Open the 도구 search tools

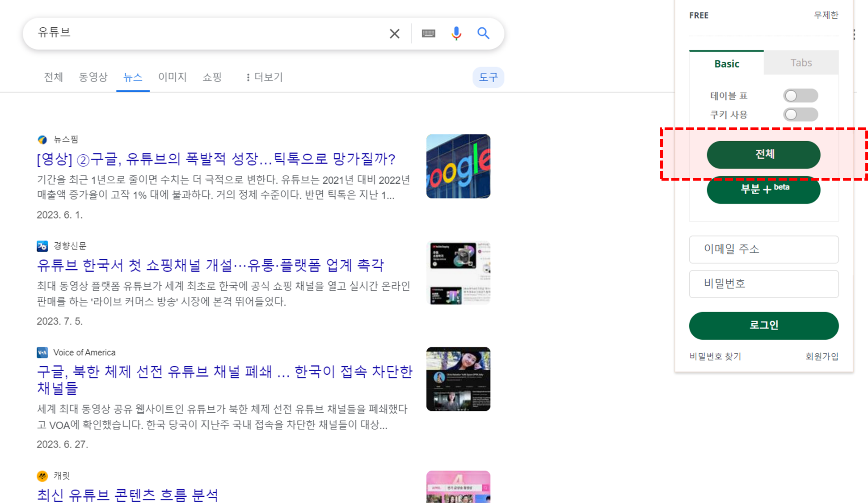488,77
